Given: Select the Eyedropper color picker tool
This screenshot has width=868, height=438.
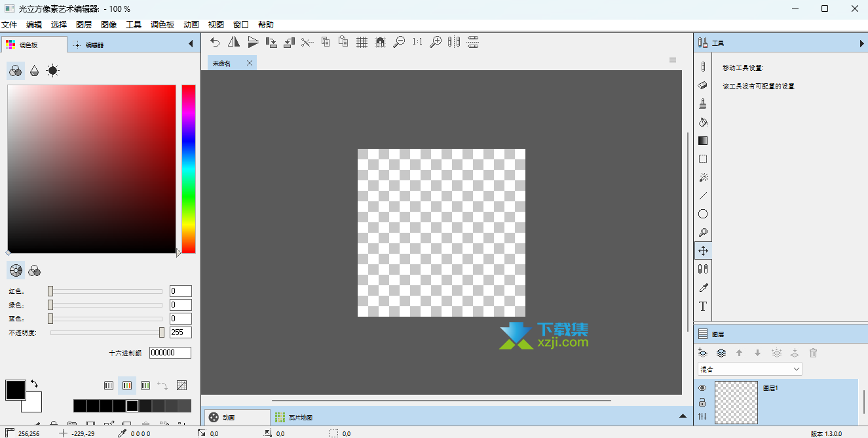Looking at the screenshot, I should pyautogui.click(x=703, y=287).
